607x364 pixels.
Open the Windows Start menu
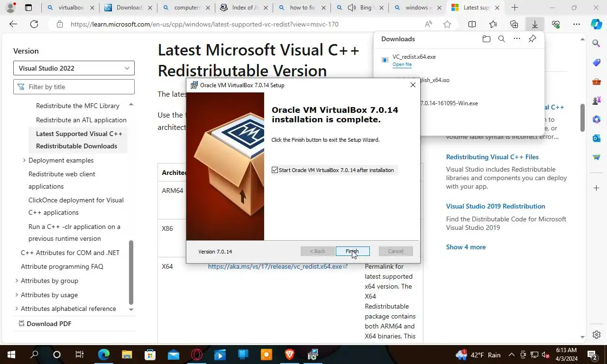click(x=11, y=355)
